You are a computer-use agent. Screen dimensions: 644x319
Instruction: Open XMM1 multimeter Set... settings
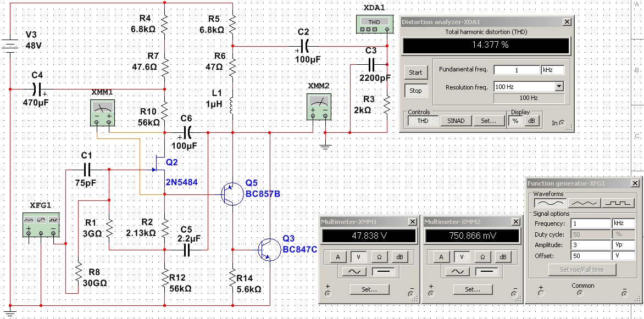coord(369,289)
